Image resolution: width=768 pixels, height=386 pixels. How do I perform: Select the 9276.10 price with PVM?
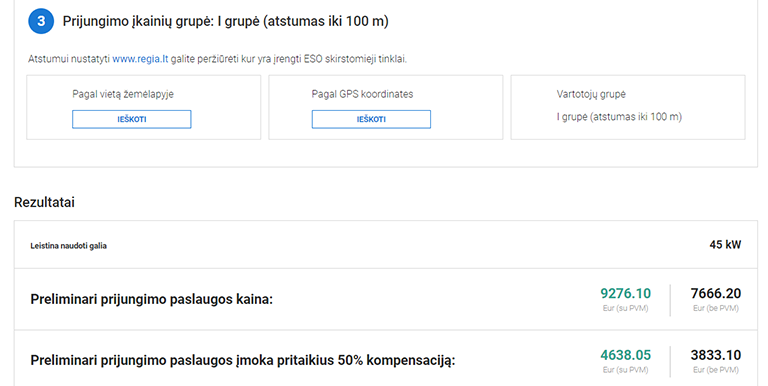(625, 293)
